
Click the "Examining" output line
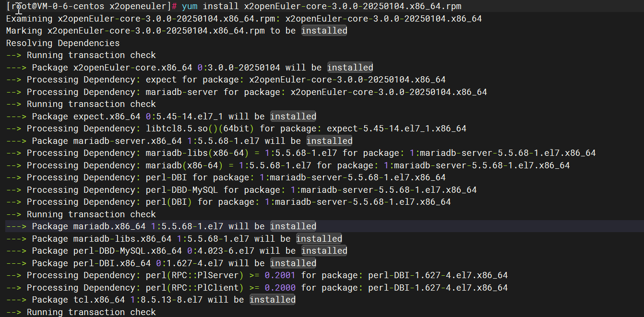[29, 19]
